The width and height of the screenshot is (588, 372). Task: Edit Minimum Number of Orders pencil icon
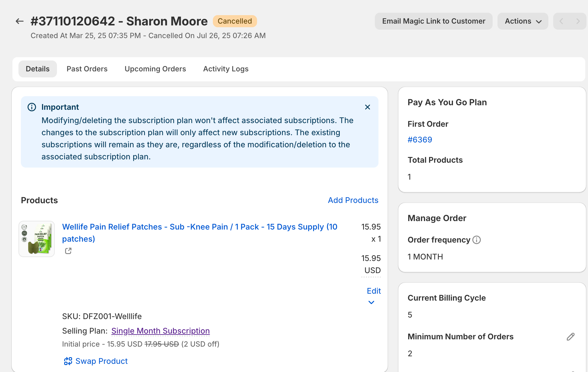coord(571,337)
